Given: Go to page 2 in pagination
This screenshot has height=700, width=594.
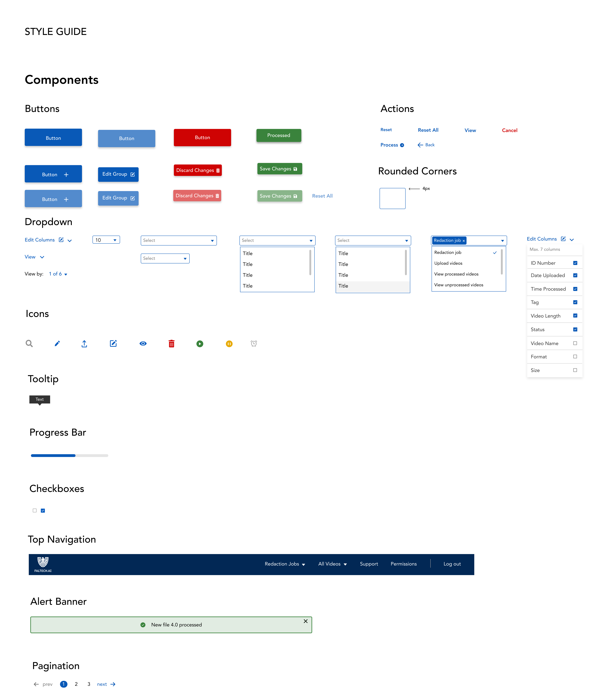Looking at the screenshot, I should [76, 684].
